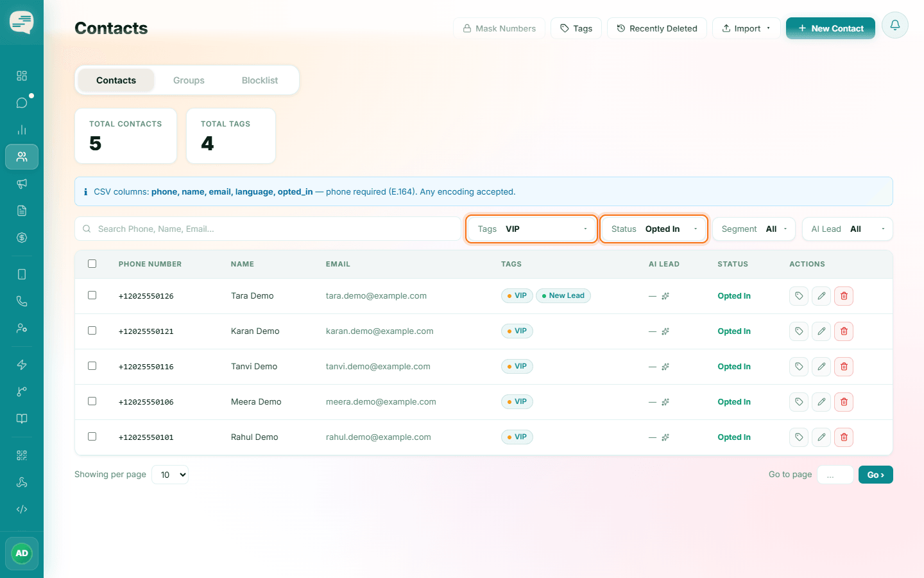Edit the Meera Demo contact

pos(821,402)
